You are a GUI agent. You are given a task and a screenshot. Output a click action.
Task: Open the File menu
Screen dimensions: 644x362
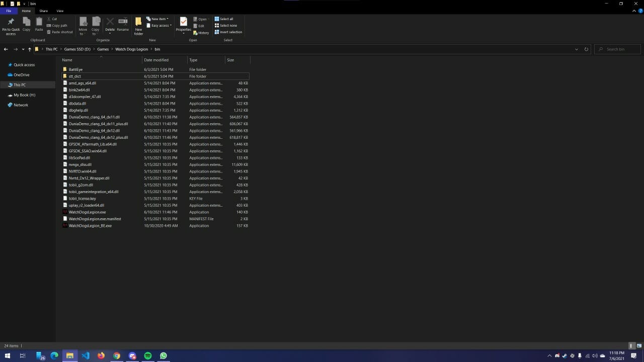(9, 11)
